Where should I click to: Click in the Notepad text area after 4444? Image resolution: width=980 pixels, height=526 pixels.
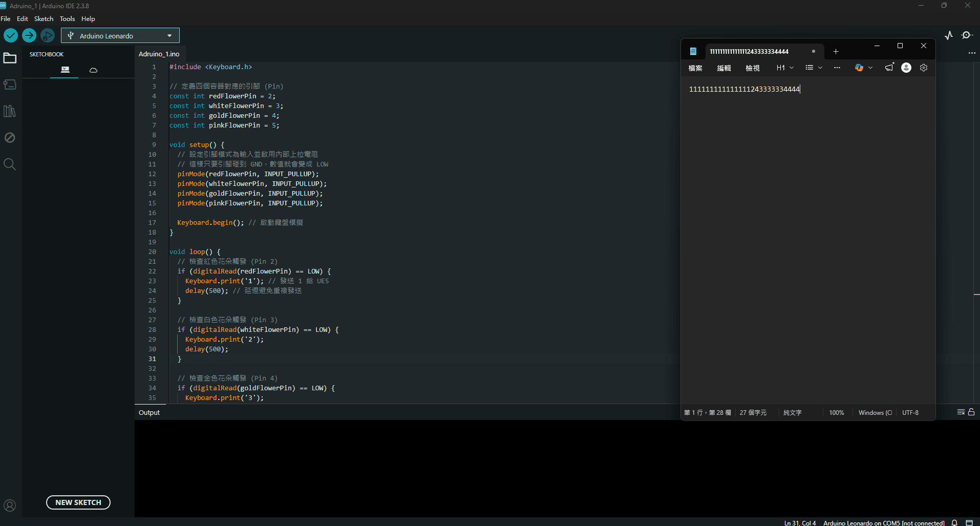click(x=801, y=89)
